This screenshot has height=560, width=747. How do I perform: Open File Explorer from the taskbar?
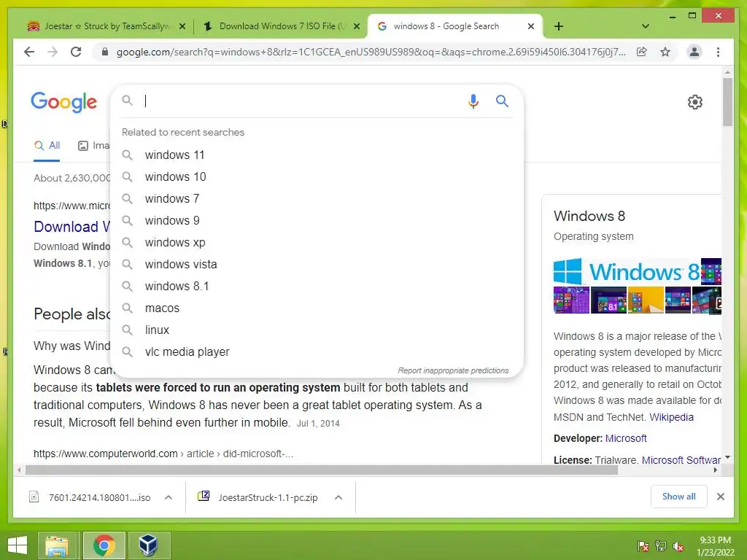click(x=57, y=545)
